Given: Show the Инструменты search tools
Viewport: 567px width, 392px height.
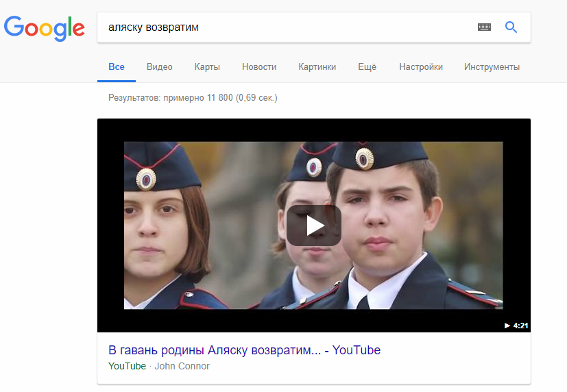Looking at the screenshot, I should pos(492,67).
